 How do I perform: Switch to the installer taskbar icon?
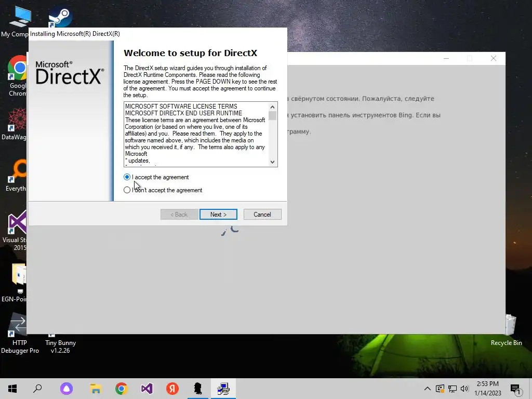223,389
